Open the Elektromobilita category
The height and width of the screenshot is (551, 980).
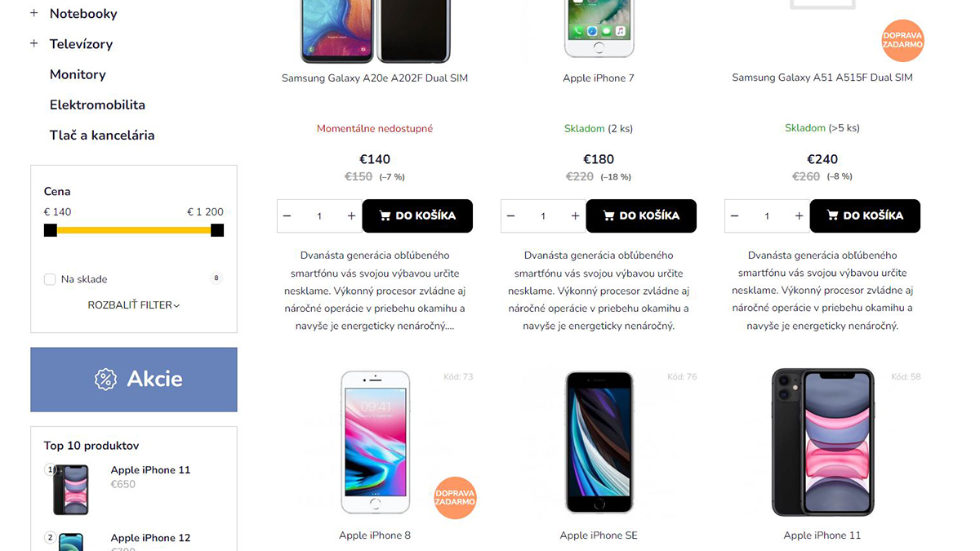tap(97, 104)
